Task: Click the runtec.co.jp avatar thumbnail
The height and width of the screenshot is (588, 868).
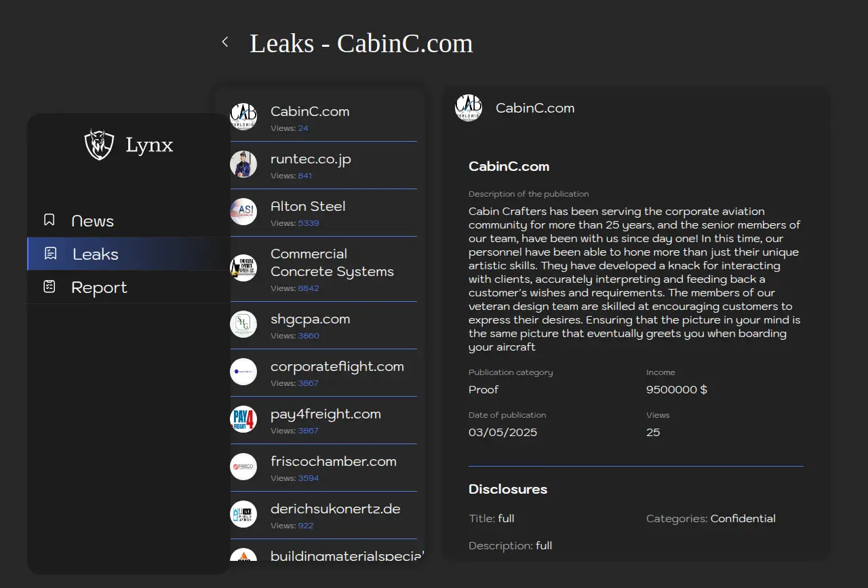Action: (x=243, y=164)
